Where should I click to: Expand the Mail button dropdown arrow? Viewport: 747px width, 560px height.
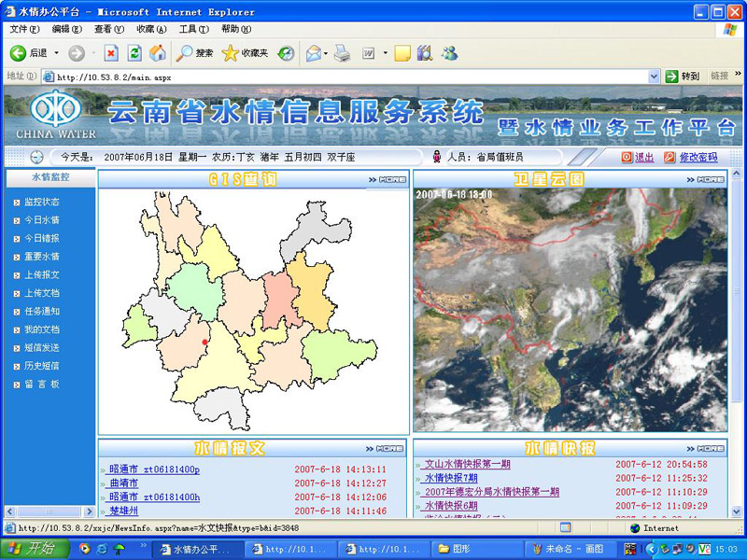pos(326,53)
